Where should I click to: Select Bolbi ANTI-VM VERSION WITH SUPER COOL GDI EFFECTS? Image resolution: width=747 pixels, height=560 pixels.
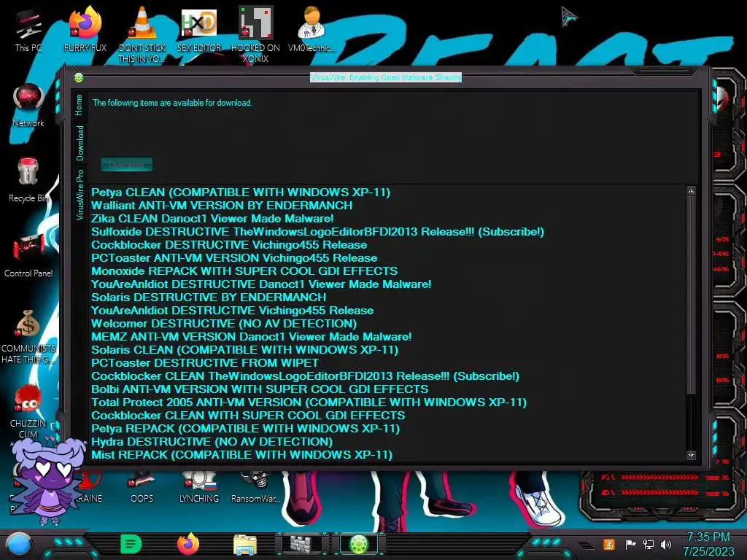[260, 389]
